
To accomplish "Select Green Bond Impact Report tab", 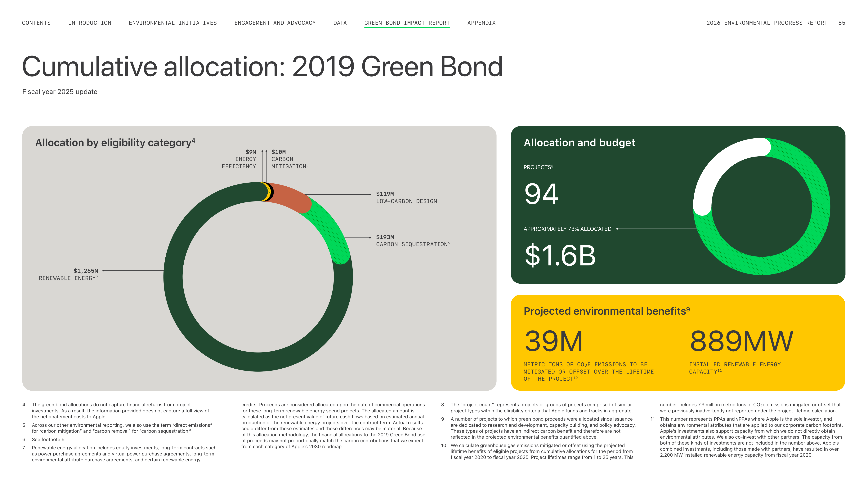I will pos(407,23).
